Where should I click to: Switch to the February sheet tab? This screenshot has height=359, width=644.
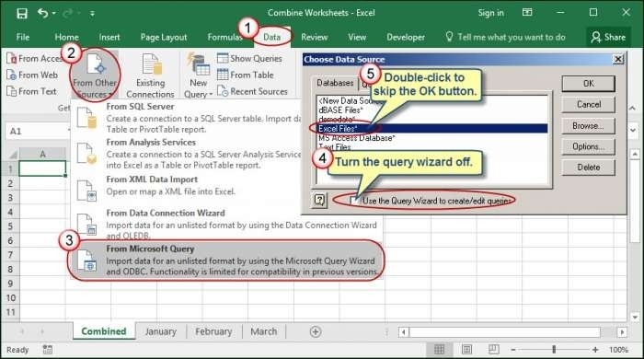click(213, 331)
